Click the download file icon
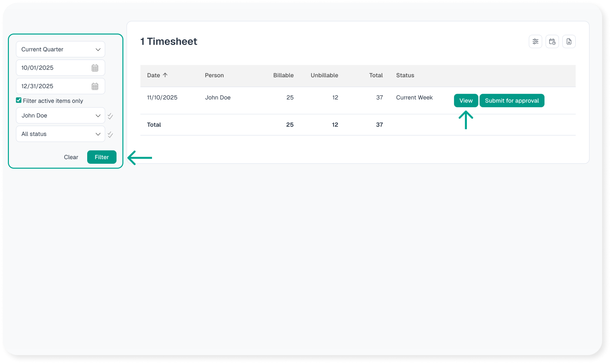 coord(569,41)
